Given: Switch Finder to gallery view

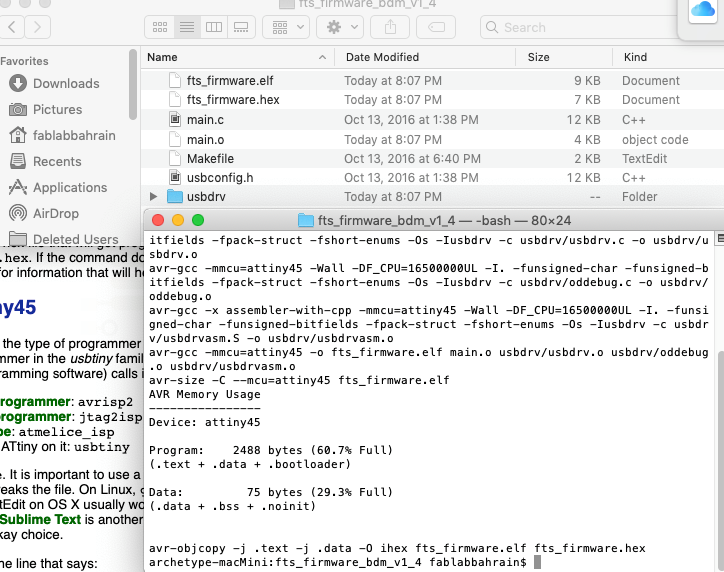Looking at the screenshot, I should pyautogui.click(x=241, y=27).
